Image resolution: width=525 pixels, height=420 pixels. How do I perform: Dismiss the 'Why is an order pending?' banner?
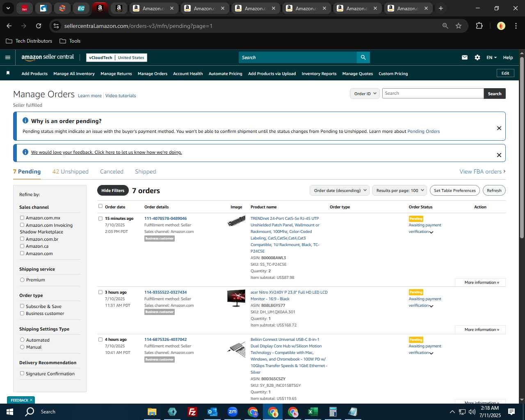pyautogui.click(x=499, y=128)
